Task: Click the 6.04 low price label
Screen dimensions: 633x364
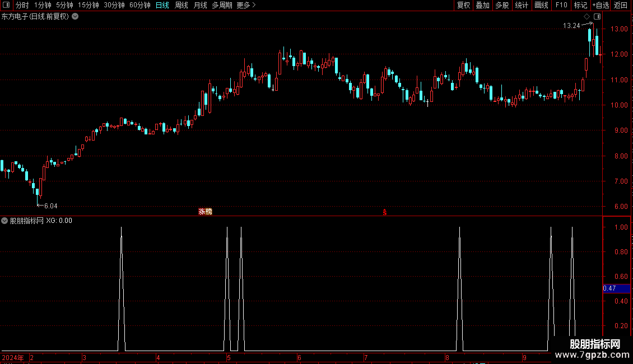Action: [x=51, y=206]
